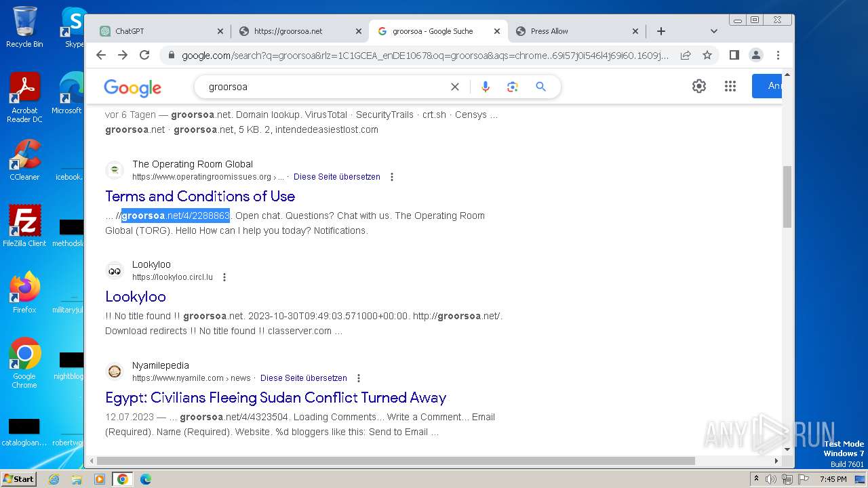868x488 pixels.
Task: Reload the current Google page
Action: [144, 55]
